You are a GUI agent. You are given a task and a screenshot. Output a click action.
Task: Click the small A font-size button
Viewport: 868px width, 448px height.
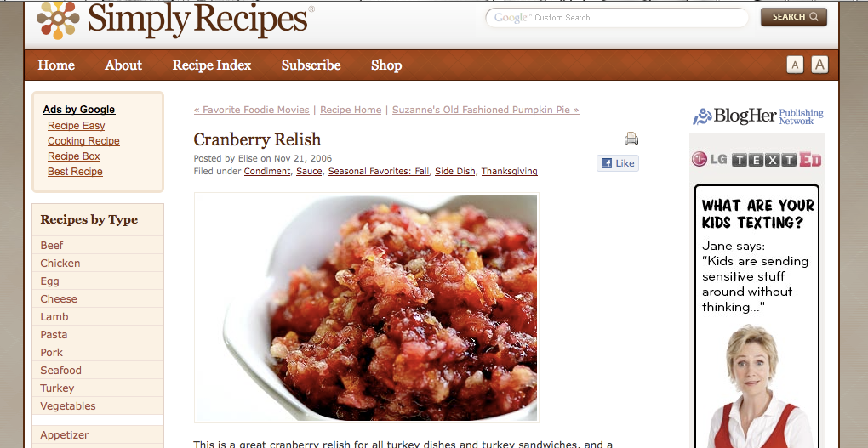[795, 65]
